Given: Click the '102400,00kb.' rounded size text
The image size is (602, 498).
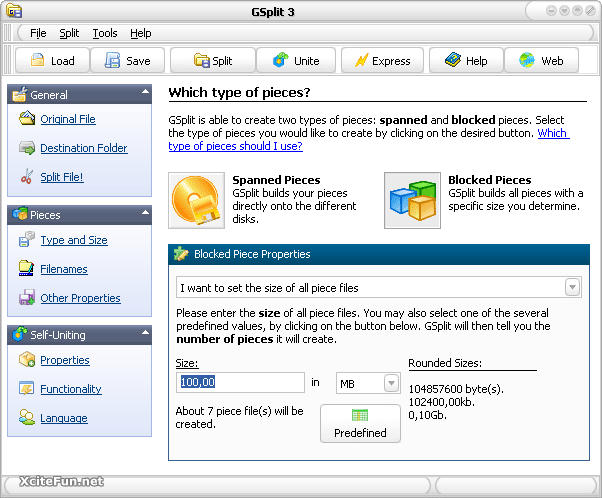Looking at the screenshot, I should [x=442, y=402].
